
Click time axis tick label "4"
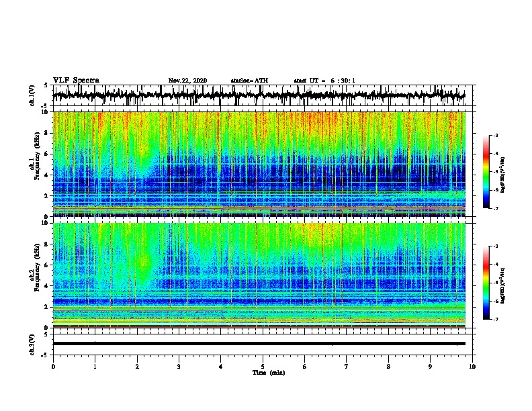221,366
